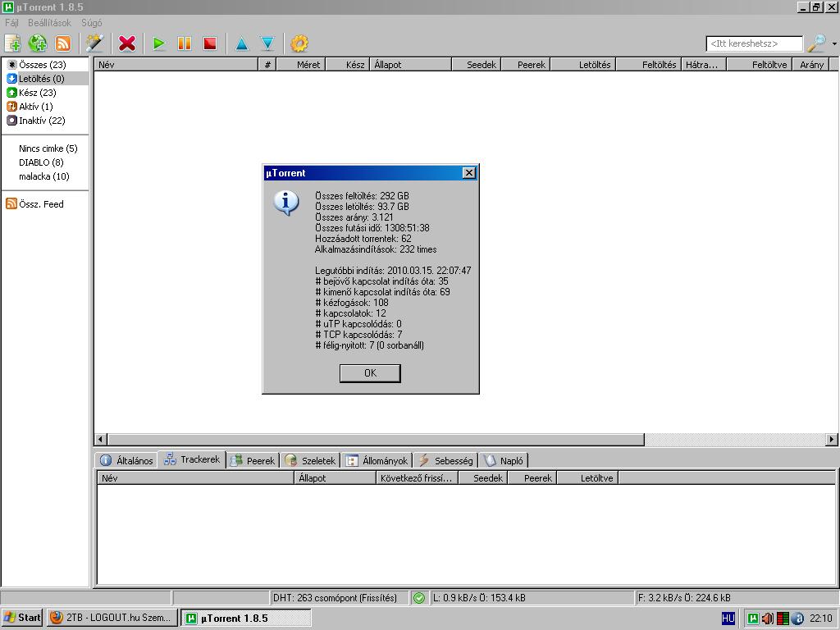Click the green Start torrent icon
840x630 pixels.
click(x=158, y=43)
